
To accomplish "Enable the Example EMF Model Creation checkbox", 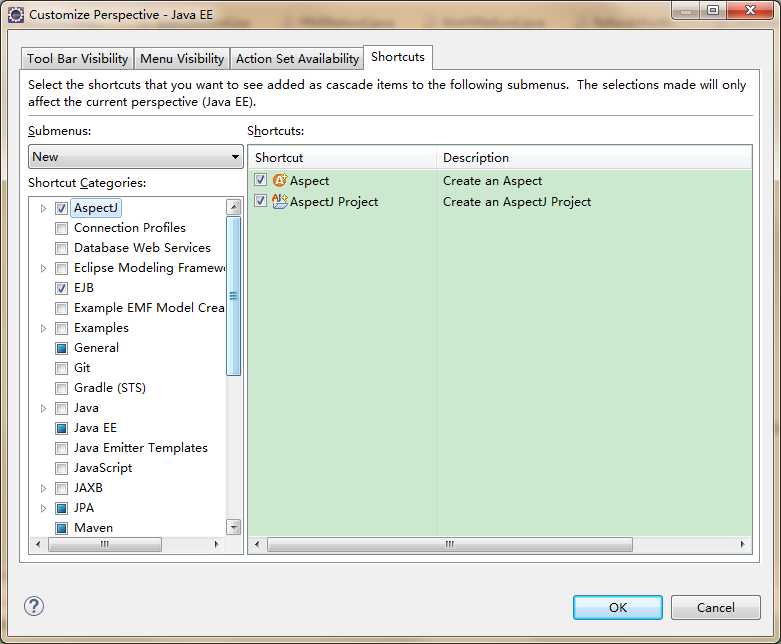I will pos(61,308).
